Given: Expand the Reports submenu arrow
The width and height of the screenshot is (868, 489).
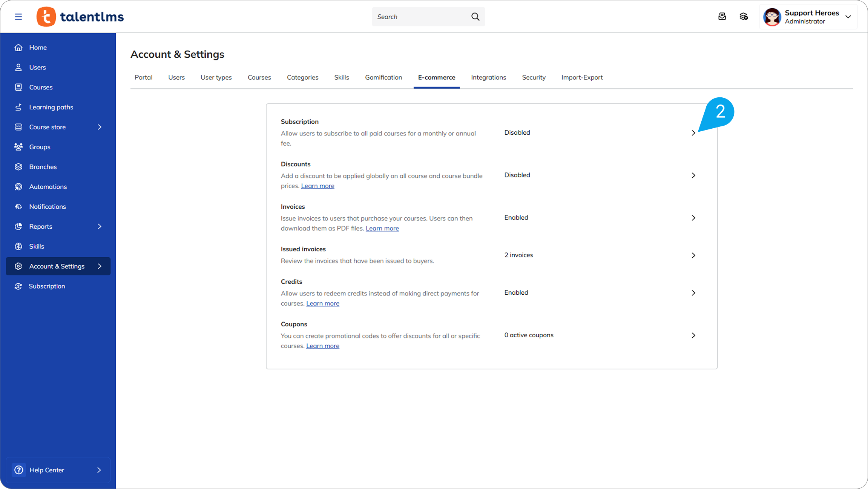Looking at the screenshot, I should [100, 226].
